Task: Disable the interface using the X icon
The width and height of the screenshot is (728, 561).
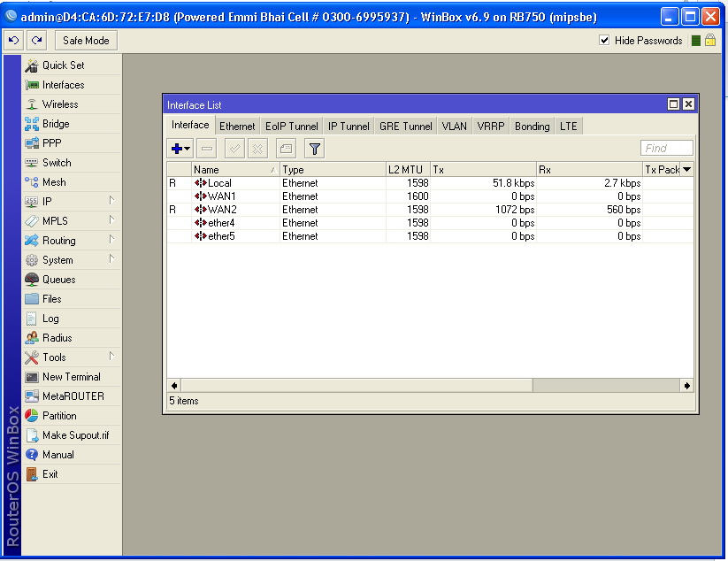Action: pyautogui.click(x=257, y=148)
